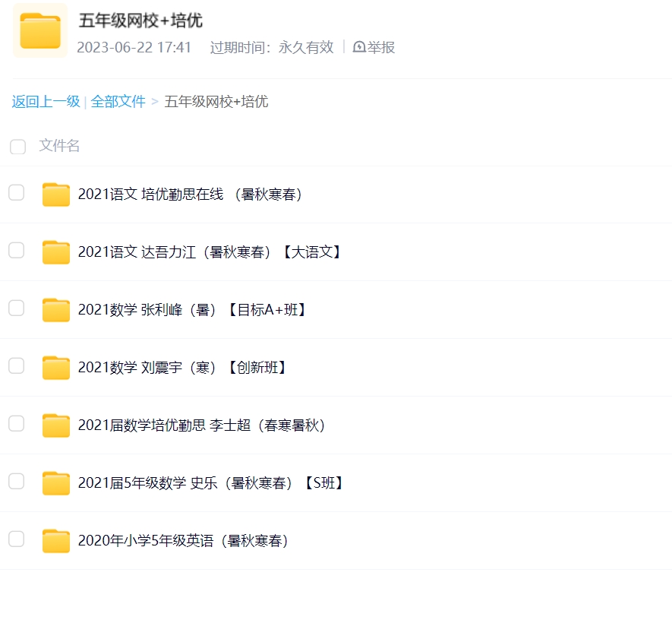The width and height of the screenshot is (672, 623).
Task: Select checkbox for 2021数学 刘震宇 folder
Action: [x=17, y=366]
